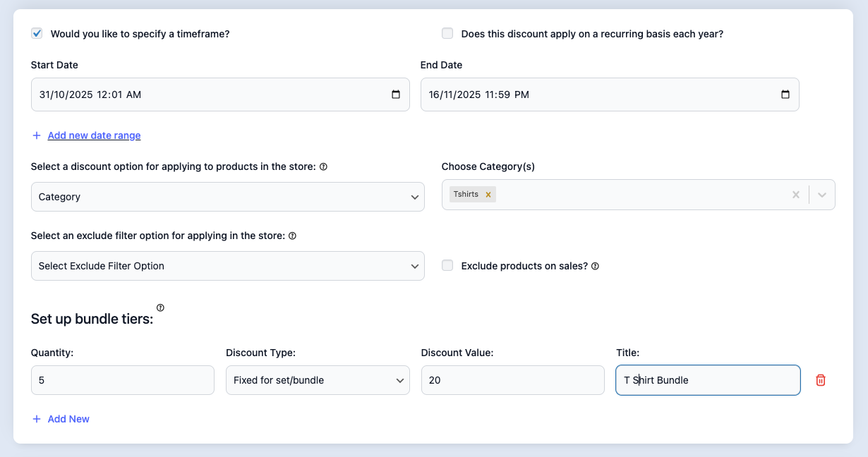Open the End Date calendar picker icon
Image resolution: width=868 pixels, height=457 pixels.
tap(785, 95)
